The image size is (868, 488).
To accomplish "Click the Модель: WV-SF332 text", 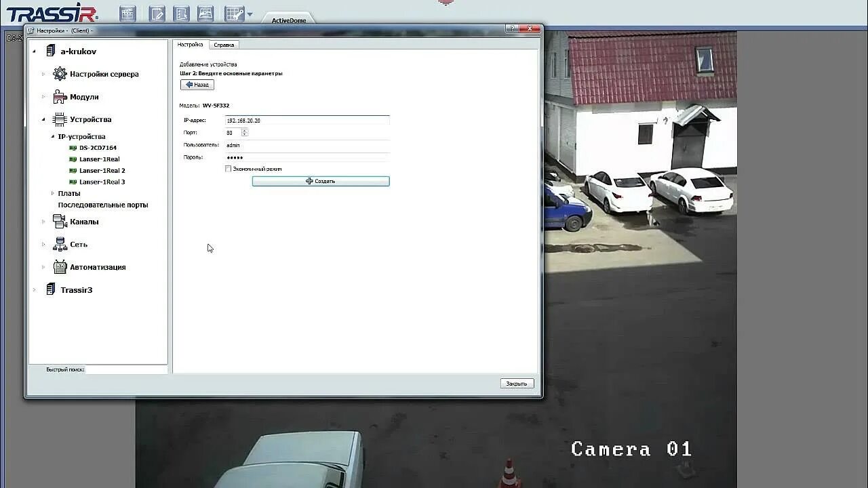I will pyautogui.click(x=204, y=106).
